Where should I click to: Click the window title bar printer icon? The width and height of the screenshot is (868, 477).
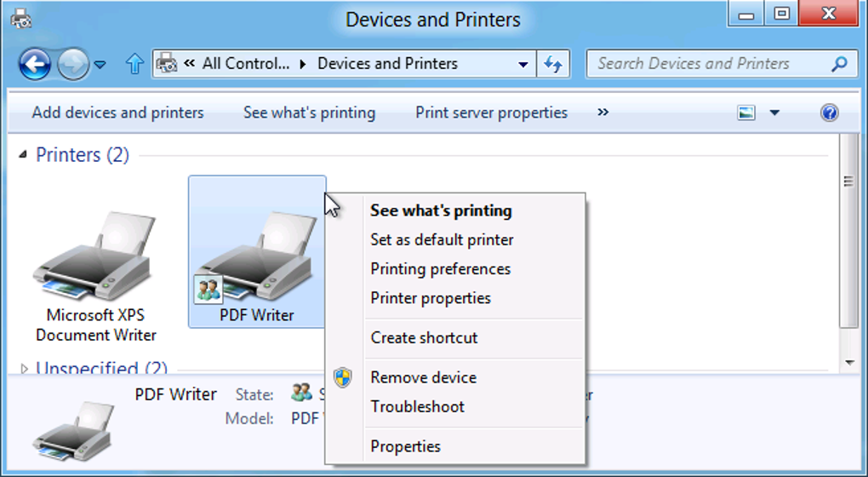(21, 18)
